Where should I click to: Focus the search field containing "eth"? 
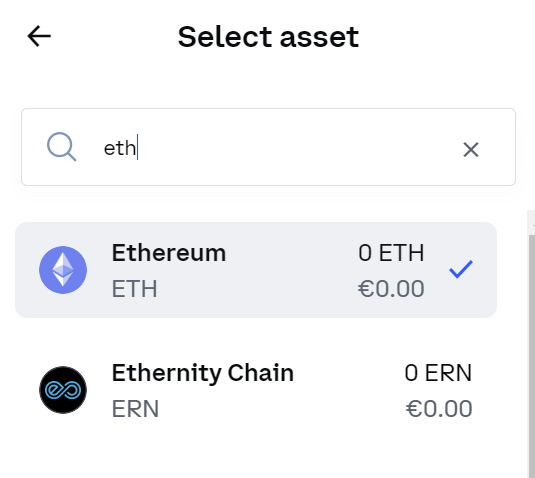tap(269, 147)
